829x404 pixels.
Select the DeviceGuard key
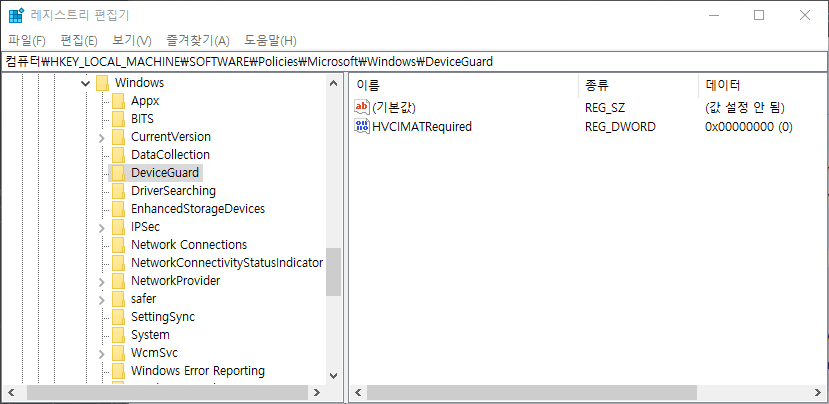coord(165,172)
